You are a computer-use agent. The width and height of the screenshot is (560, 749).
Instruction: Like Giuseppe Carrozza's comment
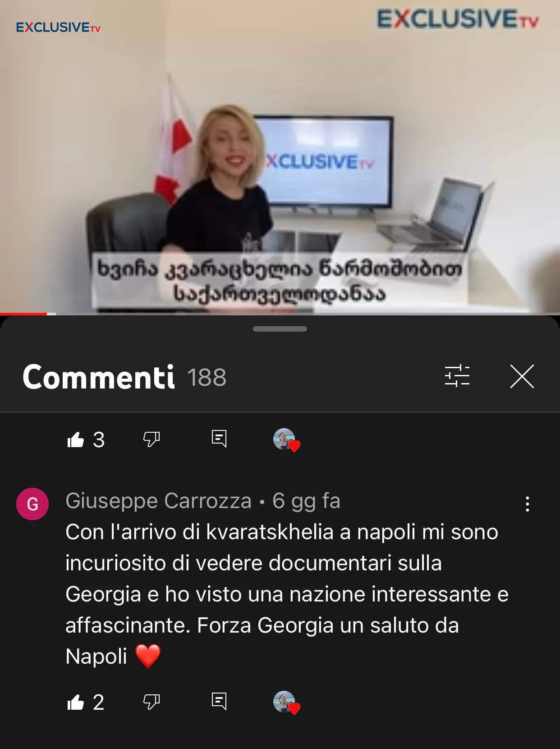point(76,703)
